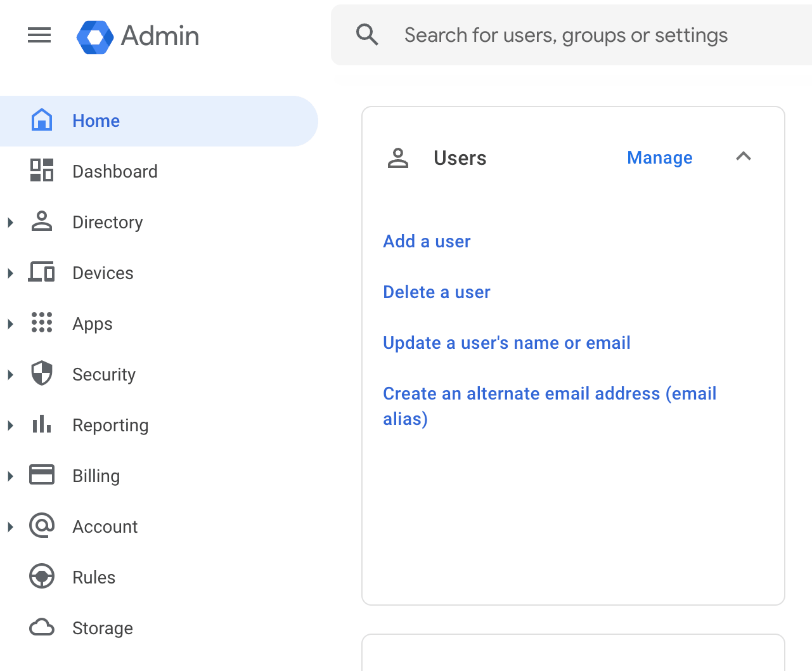The image size is (812, 671).
Task: Click the Add a user link
Action: coord(427,242)
